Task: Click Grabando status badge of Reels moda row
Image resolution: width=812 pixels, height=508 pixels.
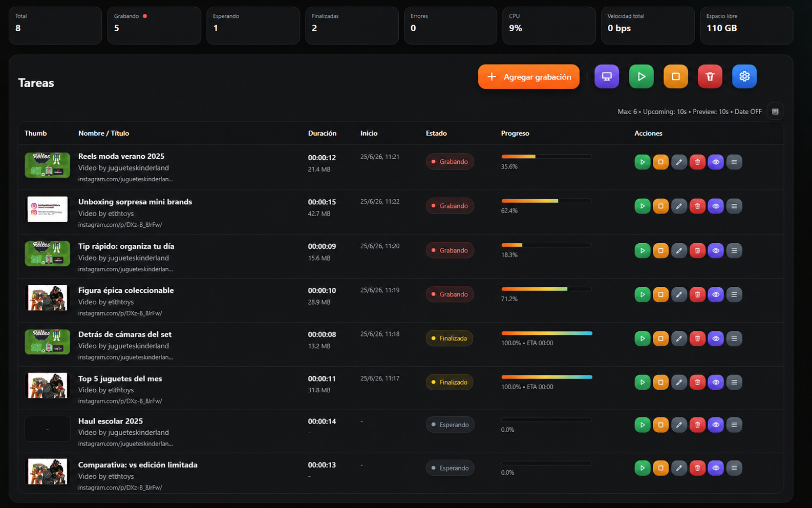Action: [450, 162]
